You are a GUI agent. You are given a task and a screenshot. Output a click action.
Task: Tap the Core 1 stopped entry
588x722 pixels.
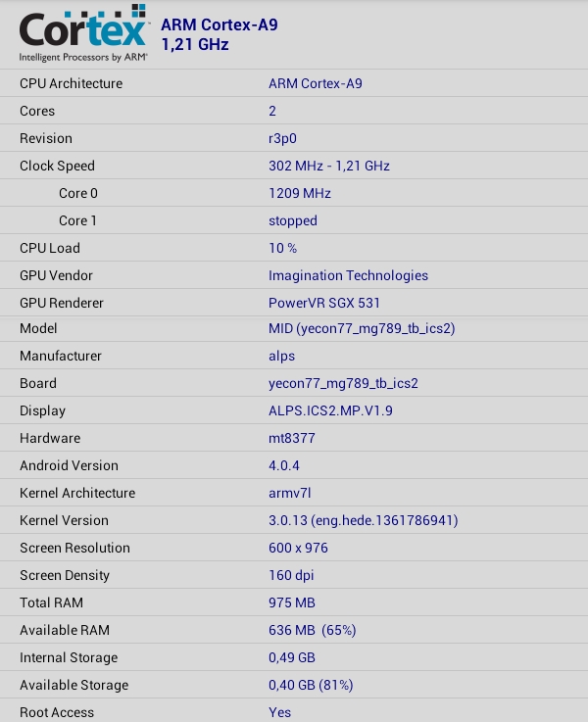click(x=294, y=220)
